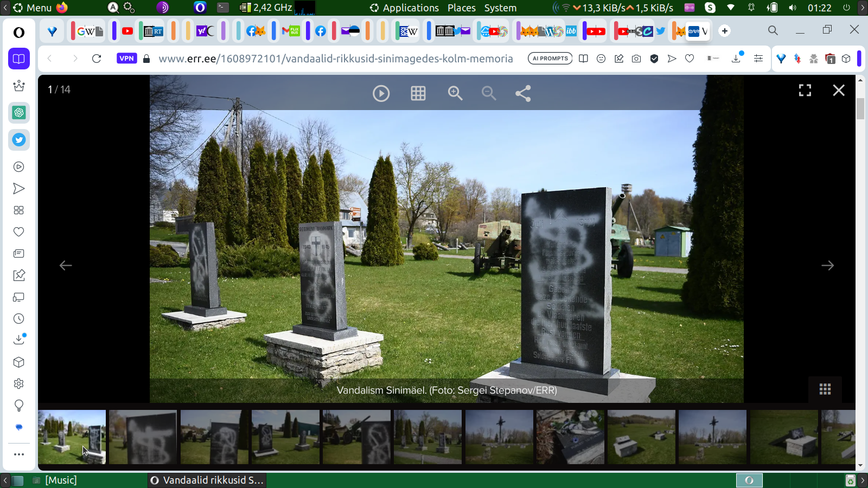Open the Skype tray icon
Image resolution: width=868 pixels, height=488 pixels.
(x=710, y=8)
